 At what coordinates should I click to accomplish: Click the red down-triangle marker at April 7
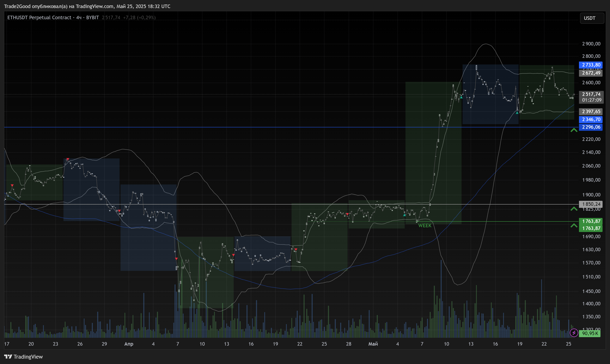176,259
